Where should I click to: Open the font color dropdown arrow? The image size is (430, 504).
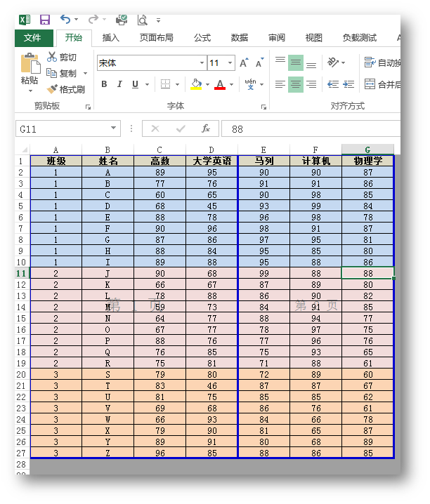[232, 84]
